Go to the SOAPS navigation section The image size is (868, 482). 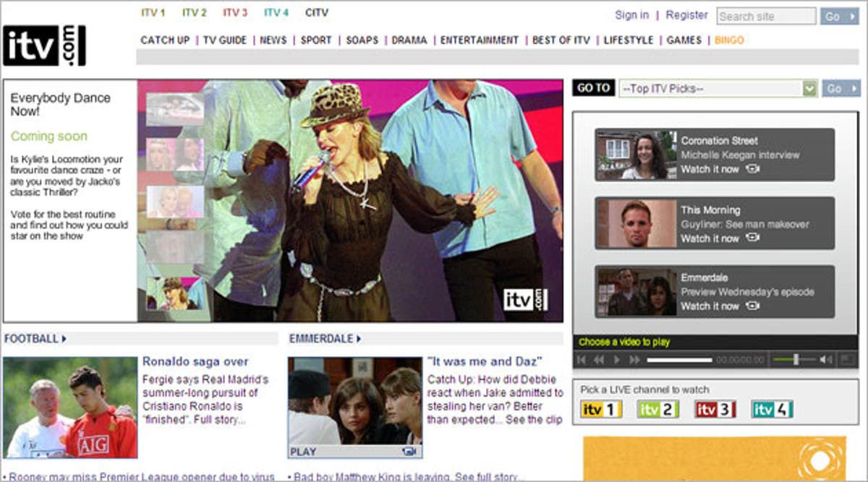click(x=362, y=40)
